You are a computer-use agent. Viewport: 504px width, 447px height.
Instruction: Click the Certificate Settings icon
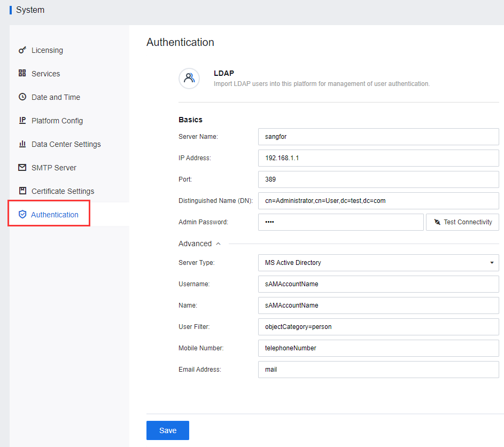click(22, 191)
